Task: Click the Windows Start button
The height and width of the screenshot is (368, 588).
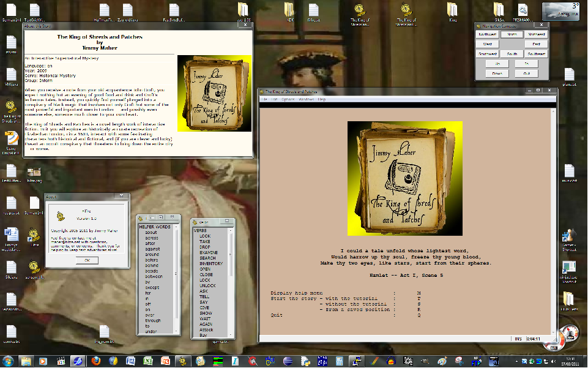Action: point(9,361)
